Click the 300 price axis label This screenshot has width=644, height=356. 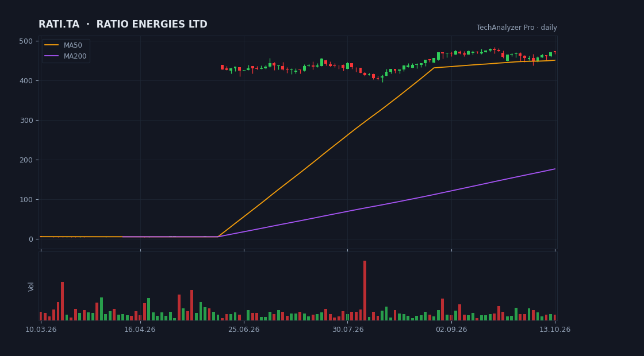click(x=26, y=120)
